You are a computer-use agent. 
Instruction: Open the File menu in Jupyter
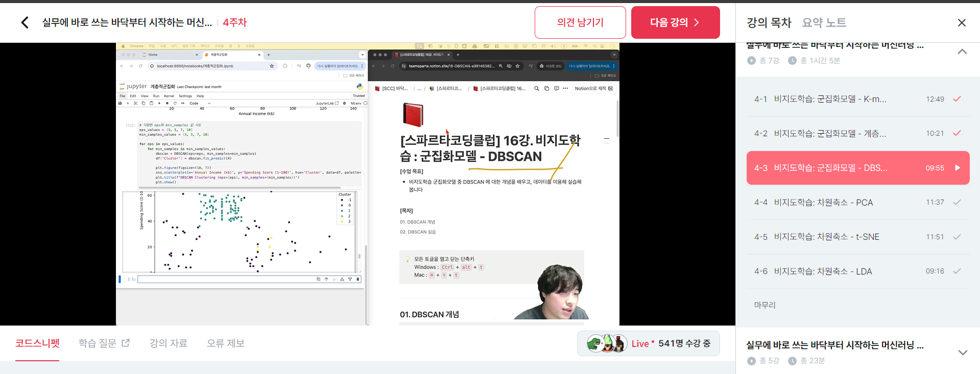click(123, 96)
